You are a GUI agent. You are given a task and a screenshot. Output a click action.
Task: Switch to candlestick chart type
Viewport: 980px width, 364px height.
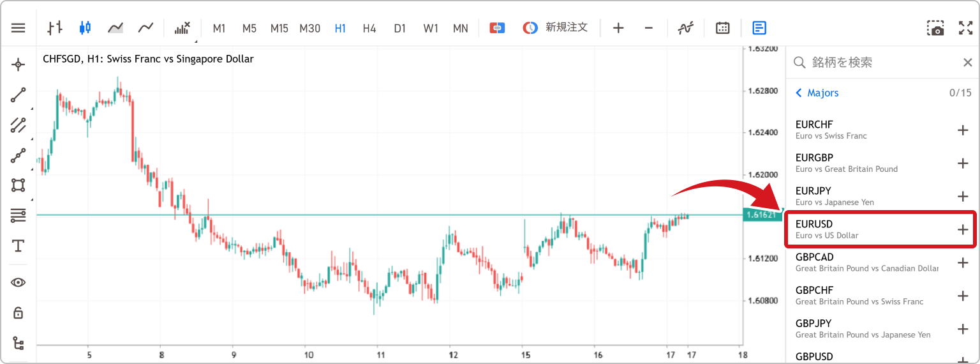point(85,28)
